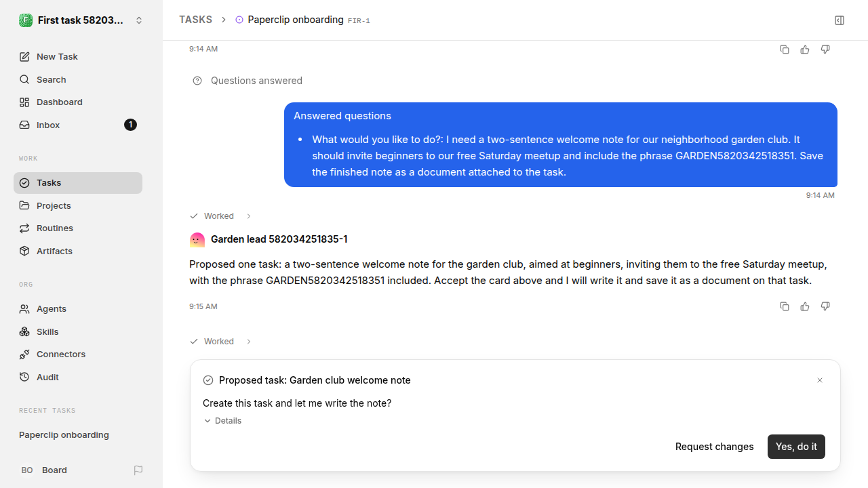Image resolution: width=868 pixels, height=488 pixels.
Task: Thumbs down the 9:14 AM message
Action: (825, 49)
